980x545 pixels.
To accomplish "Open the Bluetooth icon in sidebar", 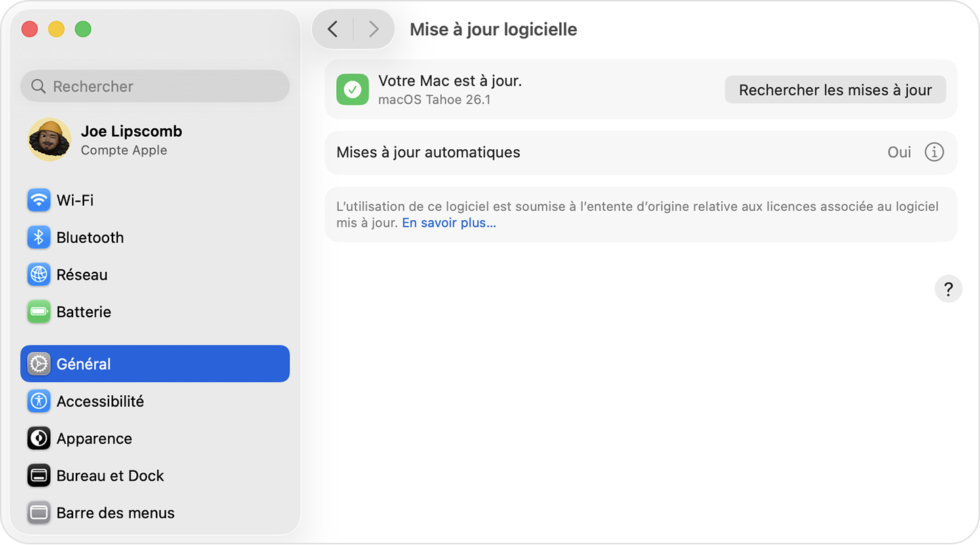I will click(x=39, y=237).
